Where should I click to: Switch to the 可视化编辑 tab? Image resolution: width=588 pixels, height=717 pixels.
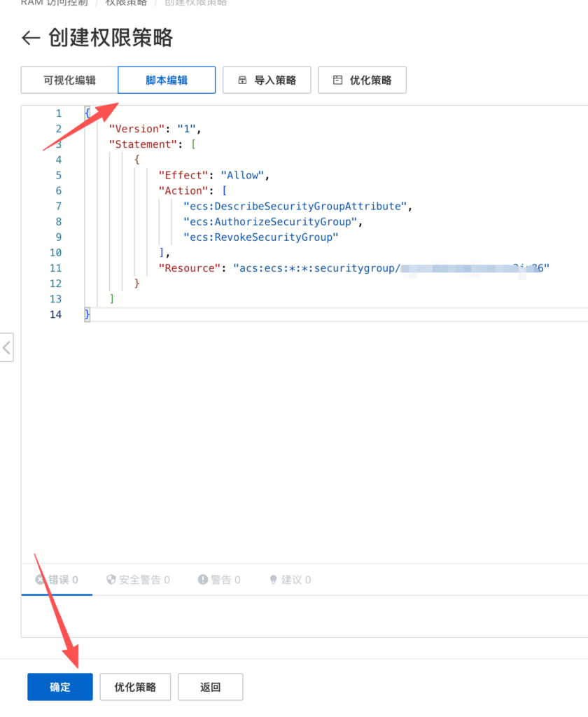pyautogui.click(x=69, y=81)
